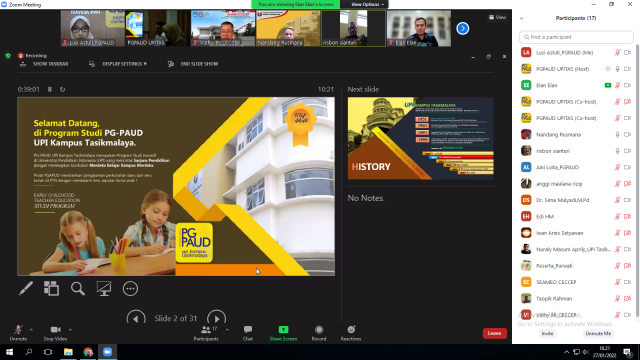This screenshot has height=360, width=640.
Task: Click the Zoom icon in taskbar
Action: coord(107,352)
